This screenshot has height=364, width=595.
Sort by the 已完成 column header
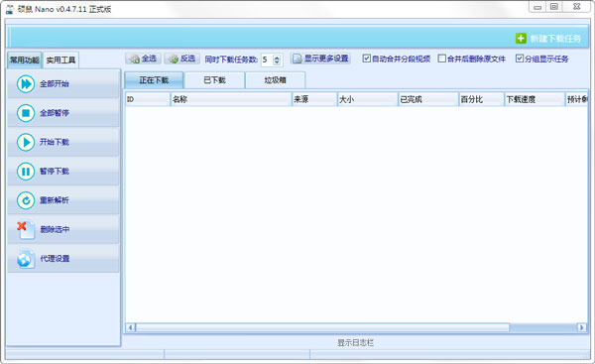click(428, 99)
